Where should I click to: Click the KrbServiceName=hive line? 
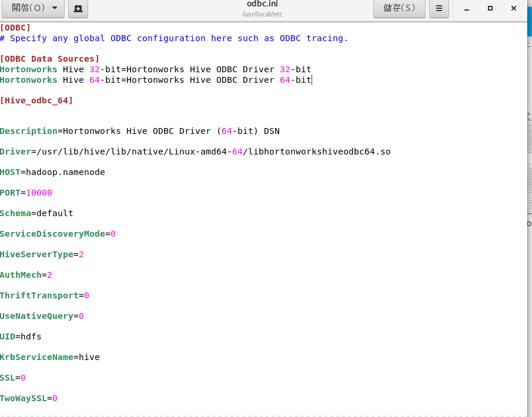(50, 357)
